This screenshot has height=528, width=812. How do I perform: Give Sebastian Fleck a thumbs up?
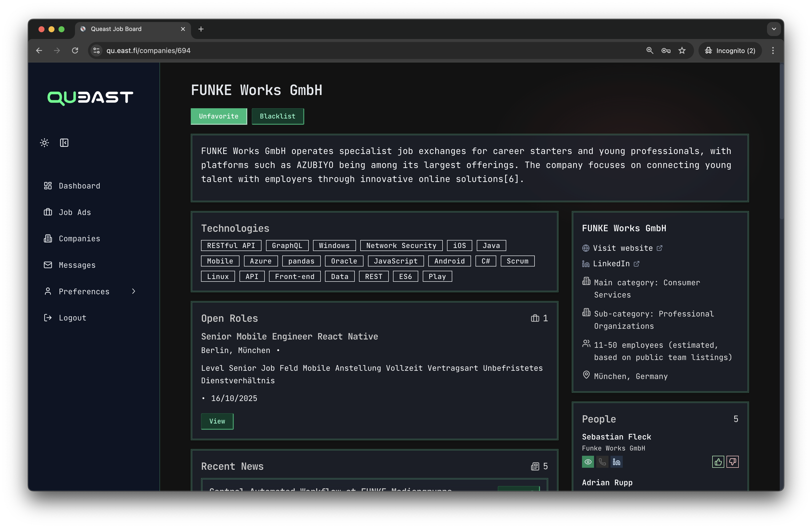point(718,461)
